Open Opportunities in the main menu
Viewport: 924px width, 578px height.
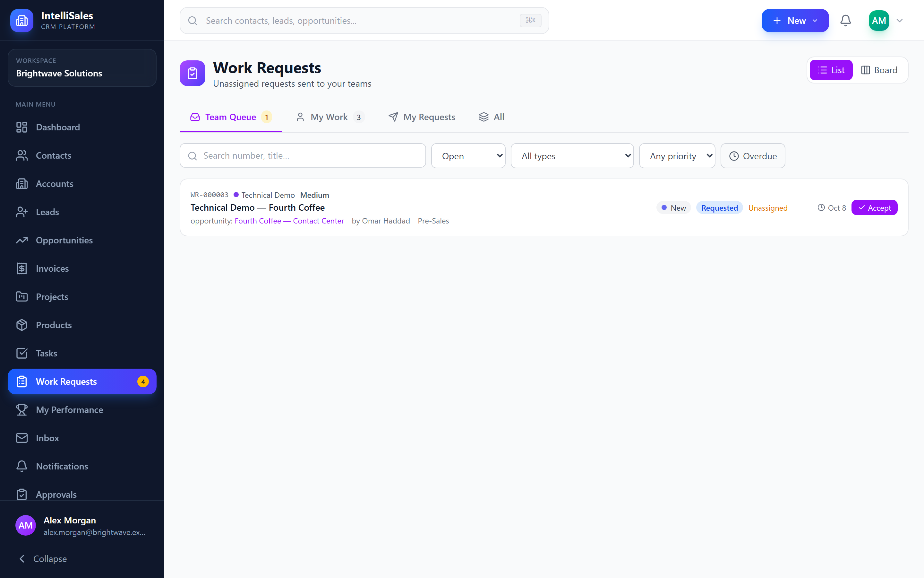pyautogui.click(x=82, y=241)
